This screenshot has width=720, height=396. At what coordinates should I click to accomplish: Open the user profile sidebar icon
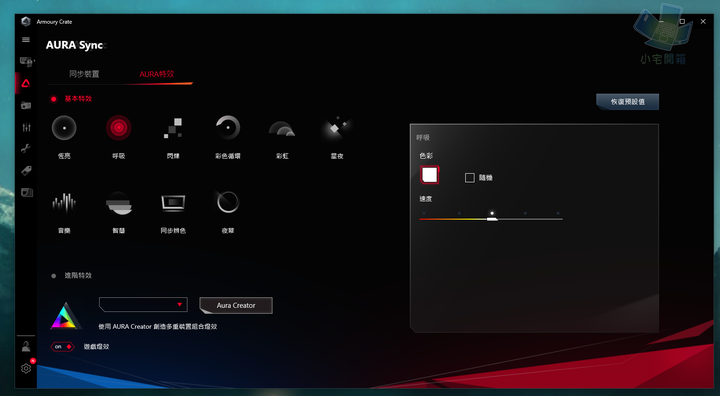[26, 347]
